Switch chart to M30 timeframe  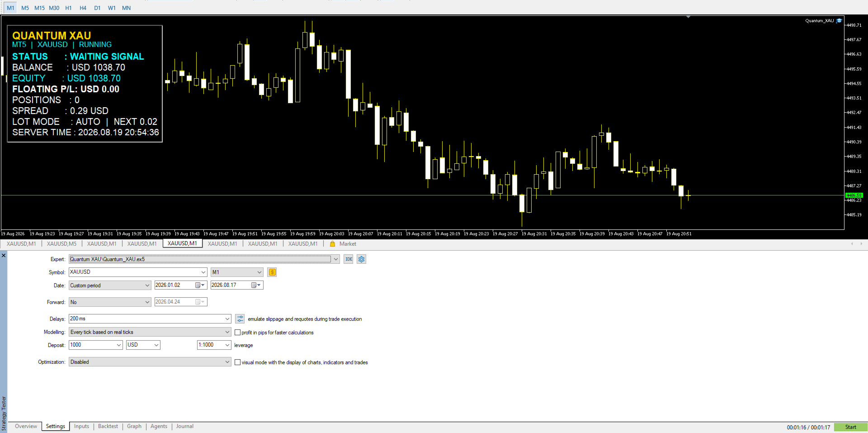coord(54,8)
